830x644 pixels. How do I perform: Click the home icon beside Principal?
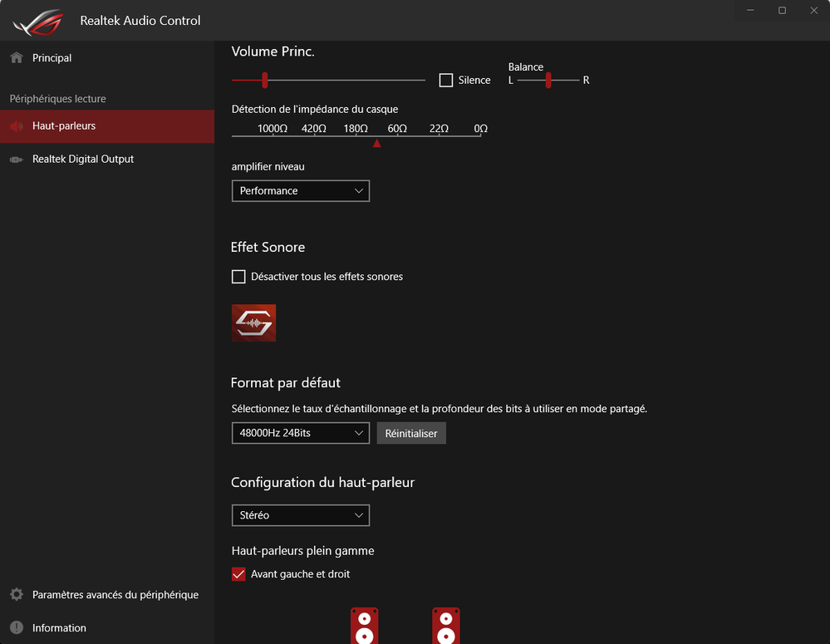click(17, 57)
